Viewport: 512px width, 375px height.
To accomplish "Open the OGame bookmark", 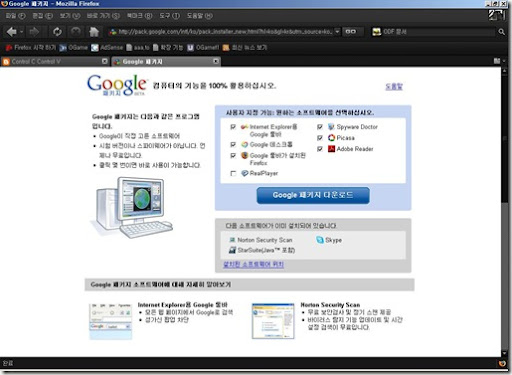I will coord(73,48).
